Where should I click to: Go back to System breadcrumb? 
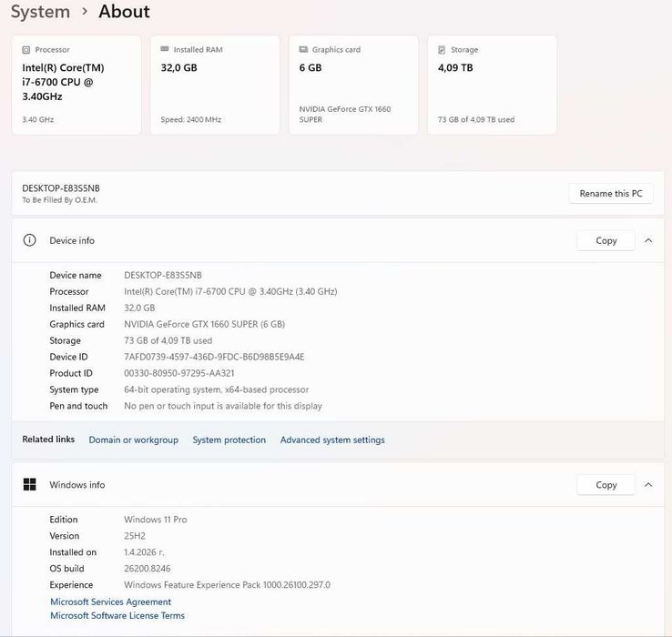click(40, 12)
